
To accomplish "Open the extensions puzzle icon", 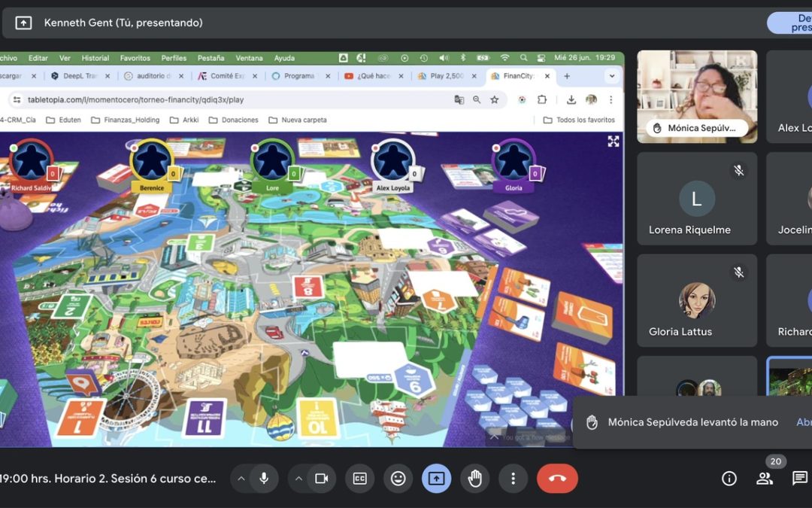I will coord(541,99).
